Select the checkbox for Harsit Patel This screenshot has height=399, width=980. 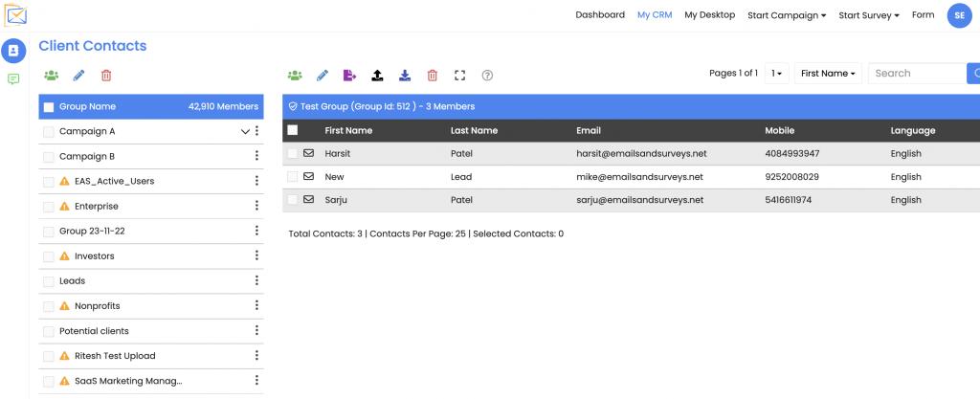[x=293, y=153]
